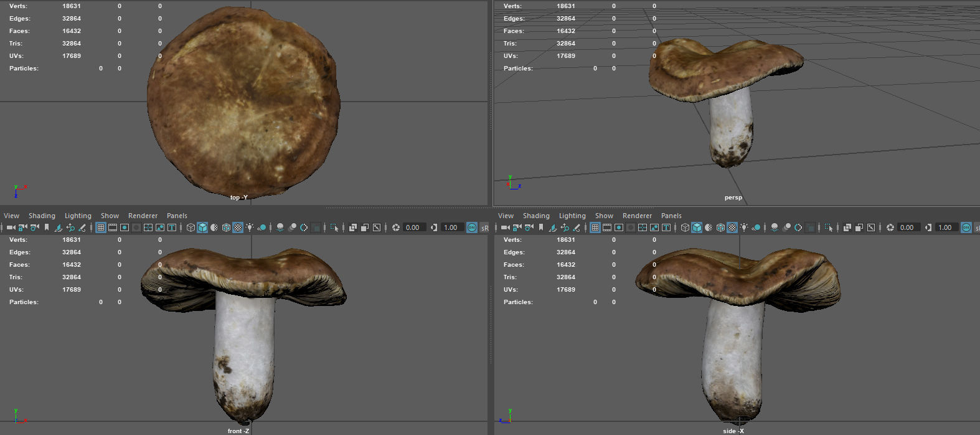
Task: Click Ambient Occlusion icon in front viewport toolbar
Action: pyautogui.click(x=280, y=227)
